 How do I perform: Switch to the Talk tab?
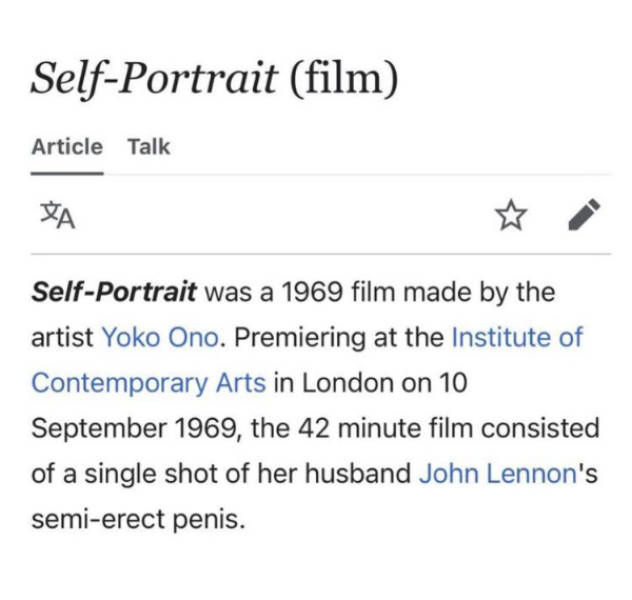coord(149,147)
